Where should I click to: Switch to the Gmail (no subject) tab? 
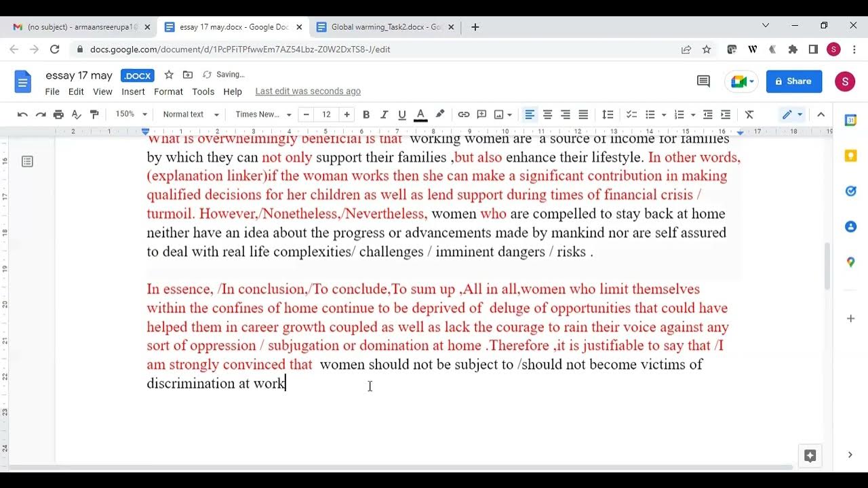(x=82, y=27)
